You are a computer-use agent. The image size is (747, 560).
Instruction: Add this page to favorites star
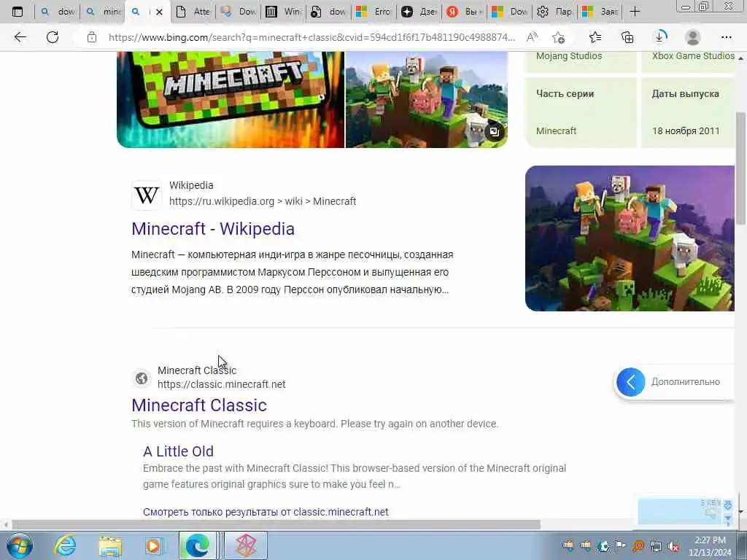tap(558, 37)
